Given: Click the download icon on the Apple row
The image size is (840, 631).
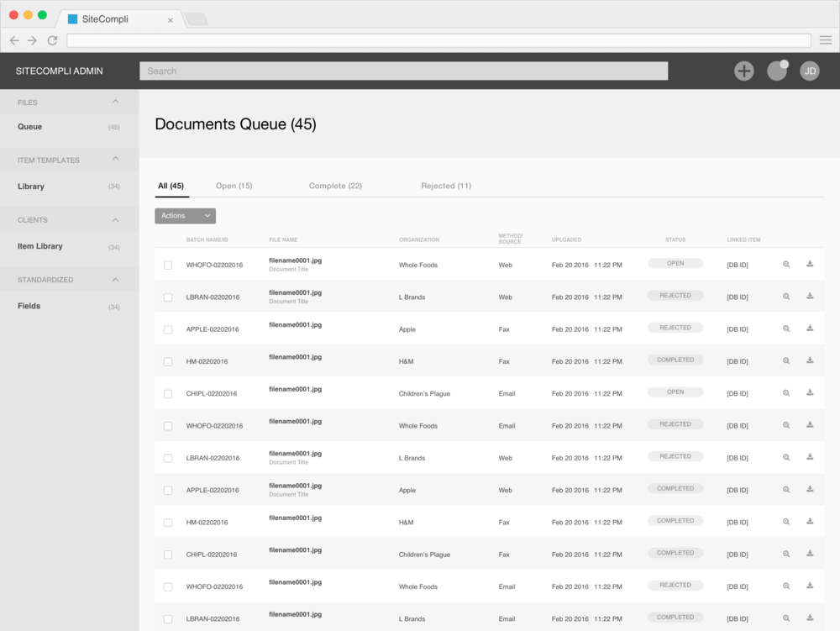Looking at the screenshot, I should tap(809, 329).
